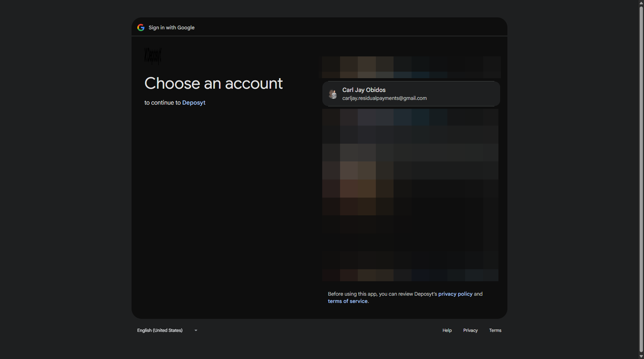Open the terms of service link

pos(348,301)
